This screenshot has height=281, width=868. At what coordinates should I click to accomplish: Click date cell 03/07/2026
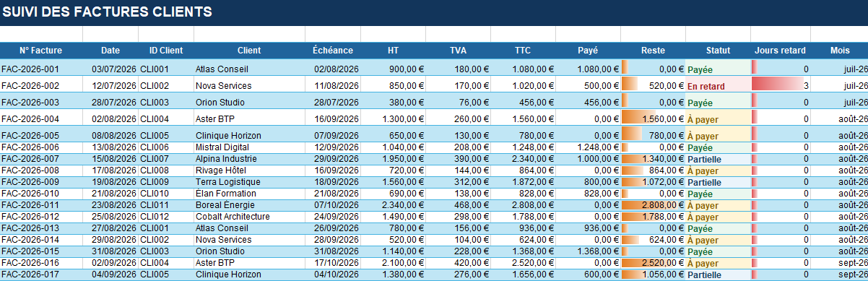tap(110, 67)
